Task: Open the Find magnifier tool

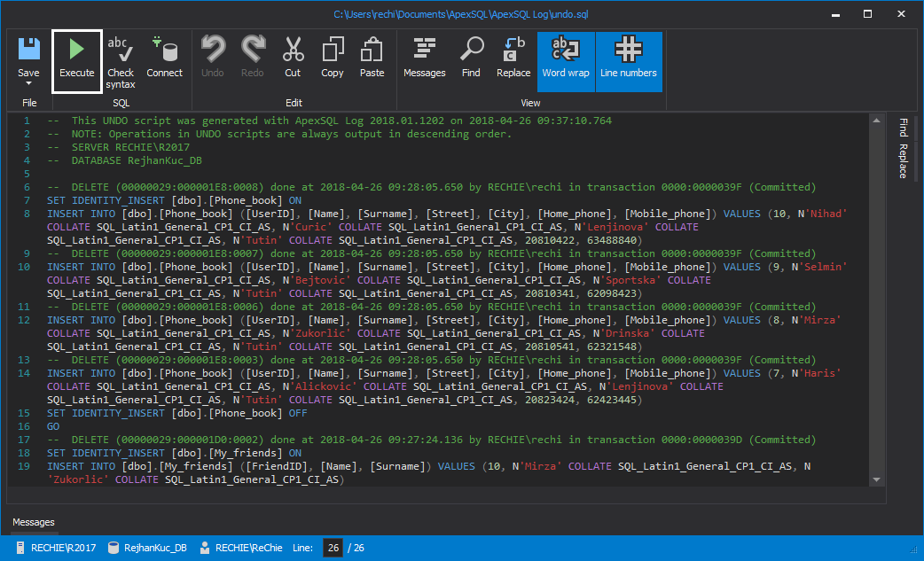Action: [471, 51]
